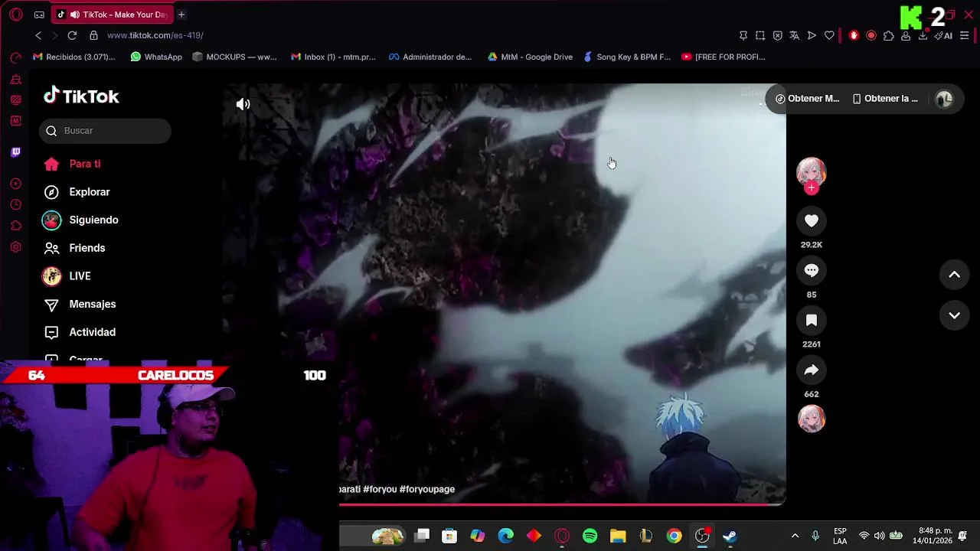This screenshot has height=551, width=980.
Task: Open the profile avatar in TikTok top bar
Action: tap(944, 99)
